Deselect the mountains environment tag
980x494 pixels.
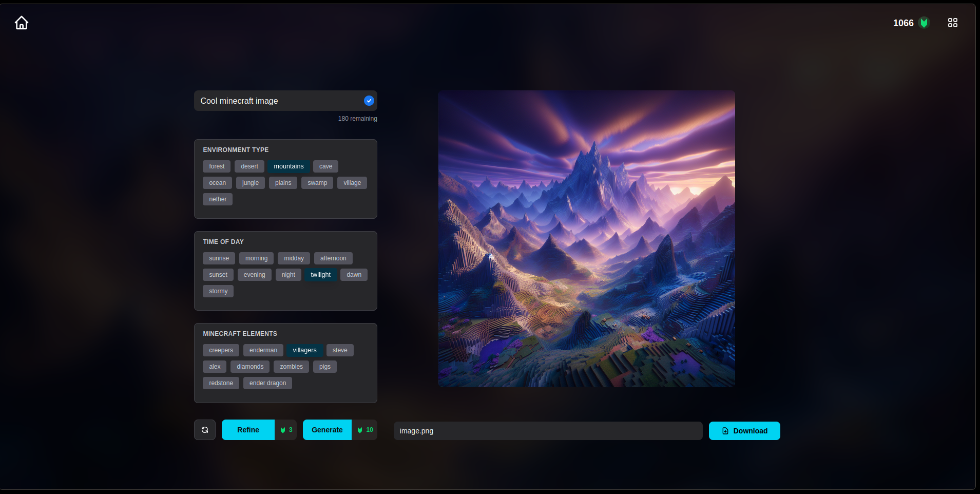tap(289, 166)
